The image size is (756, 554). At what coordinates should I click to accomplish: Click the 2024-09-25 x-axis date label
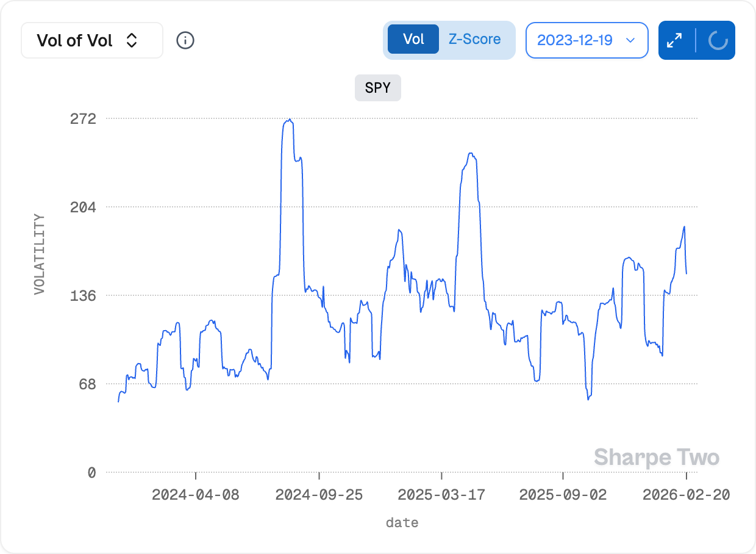[319, 495]
